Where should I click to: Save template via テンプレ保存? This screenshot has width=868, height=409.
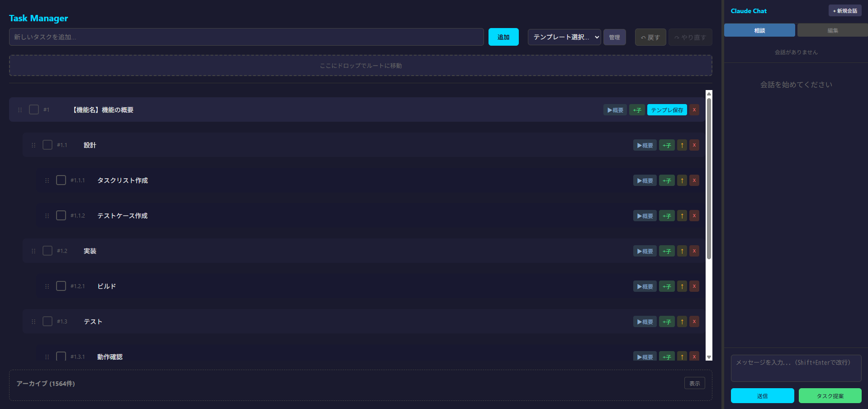click(667, 110)
